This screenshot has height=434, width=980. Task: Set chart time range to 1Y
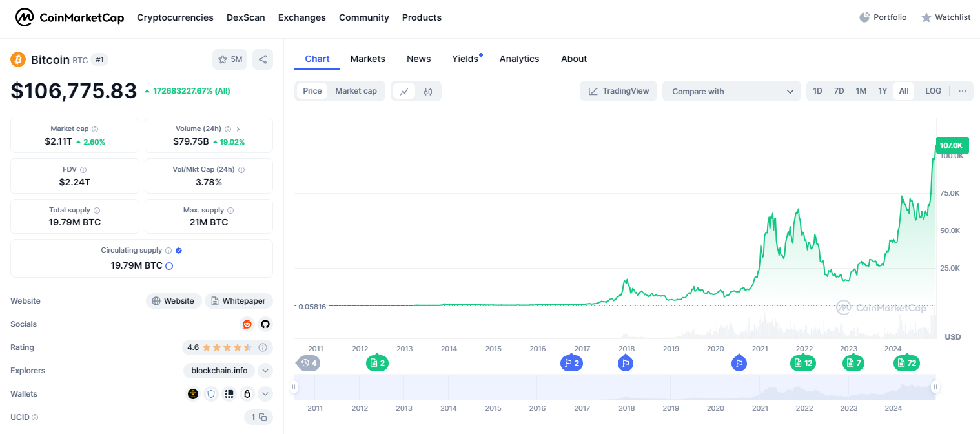[x=883, y=91]
